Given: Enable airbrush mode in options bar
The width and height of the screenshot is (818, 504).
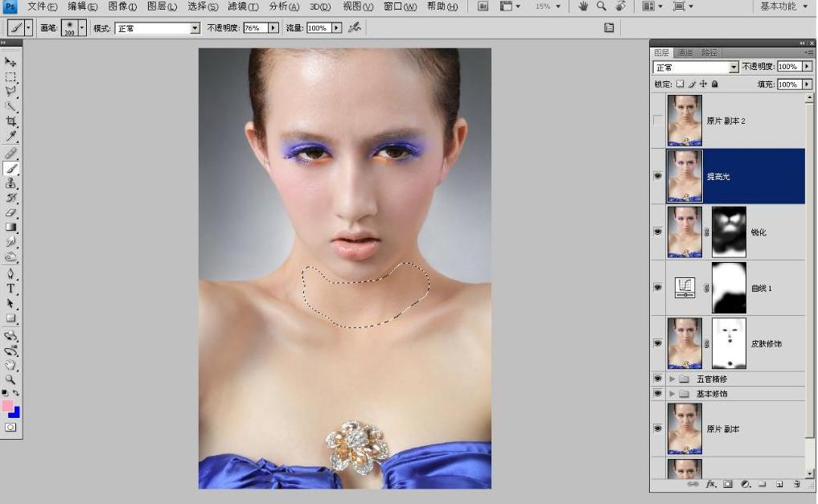Looking at the screenshot, I should click(x=355, y=27).
